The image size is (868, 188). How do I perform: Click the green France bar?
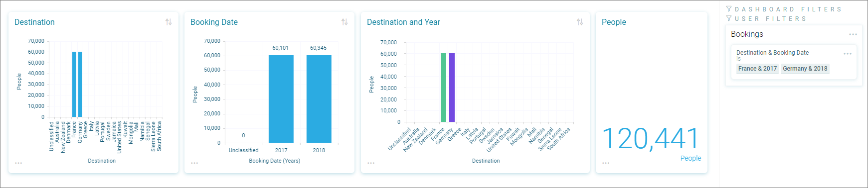(x=444, y=88)
